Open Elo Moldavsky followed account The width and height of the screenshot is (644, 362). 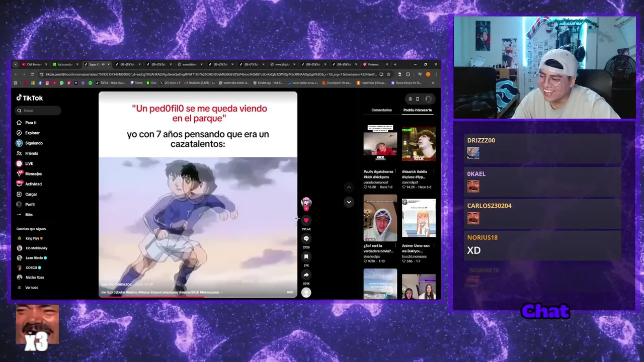(32, 248)
